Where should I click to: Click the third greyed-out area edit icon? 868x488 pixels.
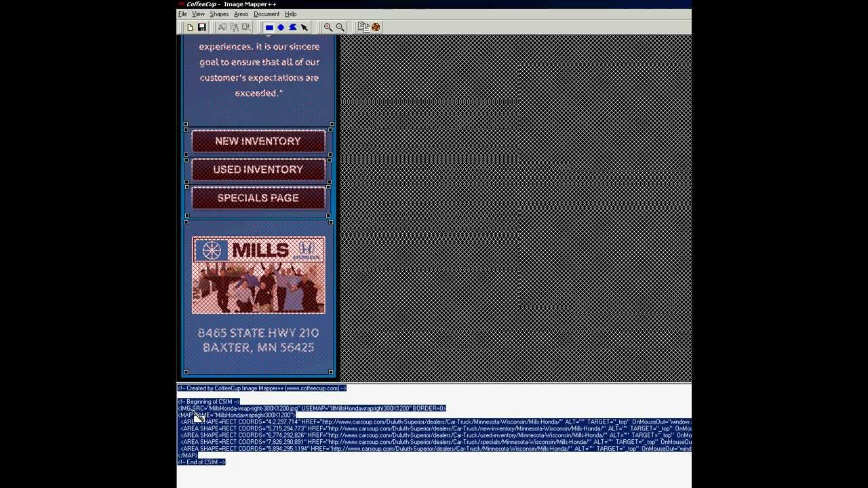click(245, 27)
